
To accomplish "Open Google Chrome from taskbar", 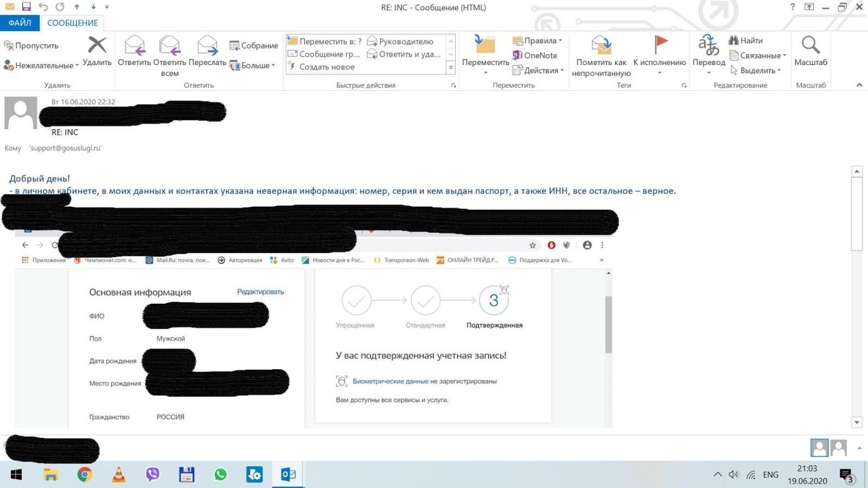I will coord(85,475).
